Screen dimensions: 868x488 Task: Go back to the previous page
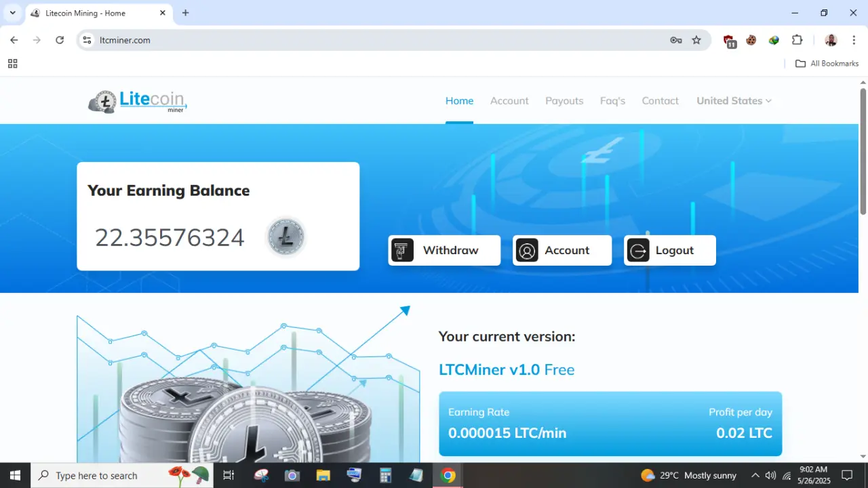tap(14, 40)
